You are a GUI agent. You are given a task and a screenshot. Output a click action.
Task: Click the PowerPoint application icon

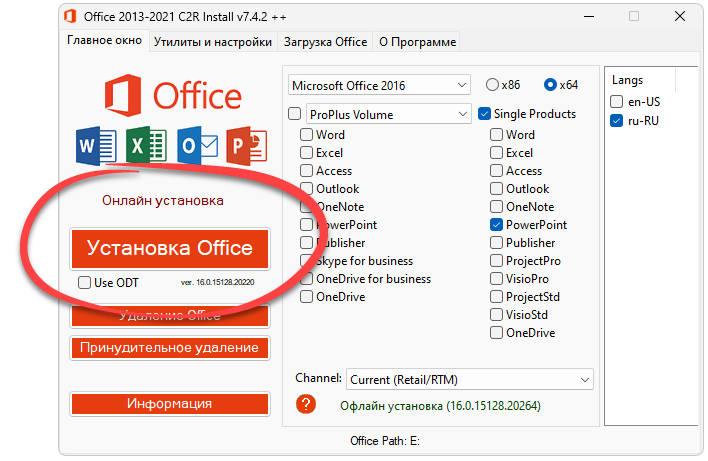[247, 146]
